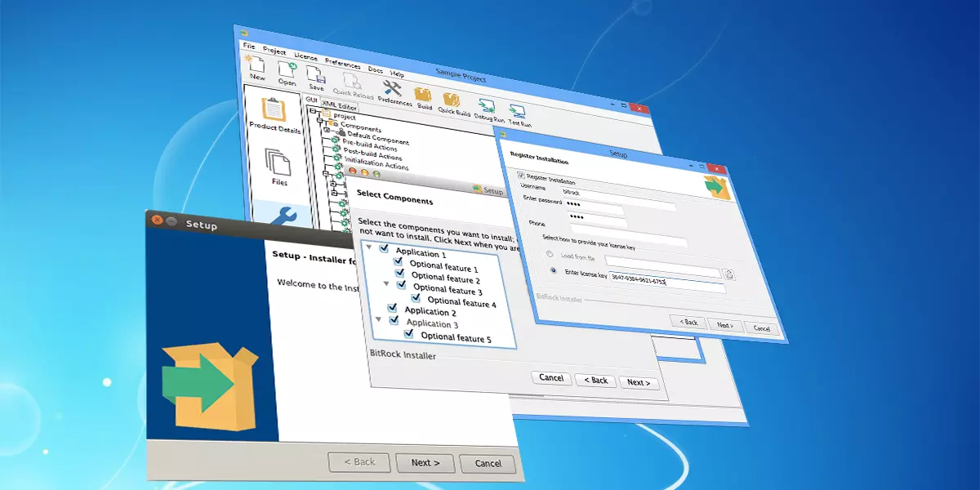980x490 pixels.
Task: Toggle the Application 1 checkbox
Action: coord(385,249)
